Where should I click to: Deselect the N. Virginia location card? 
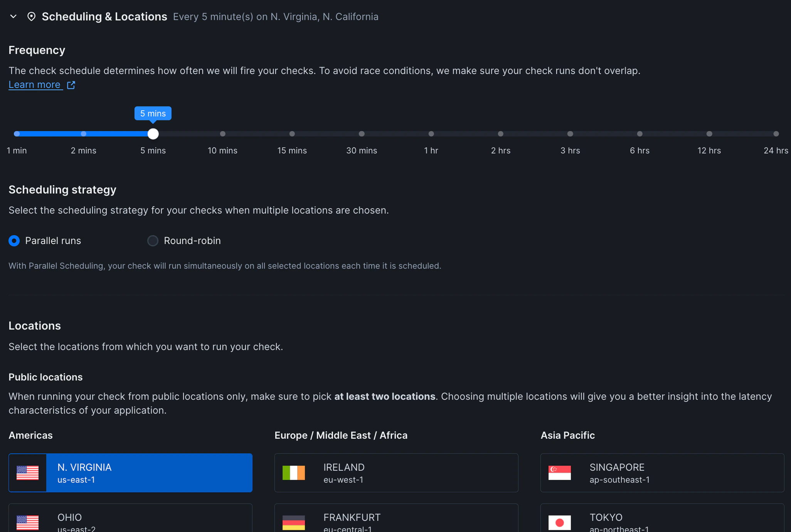click(130, 473)
